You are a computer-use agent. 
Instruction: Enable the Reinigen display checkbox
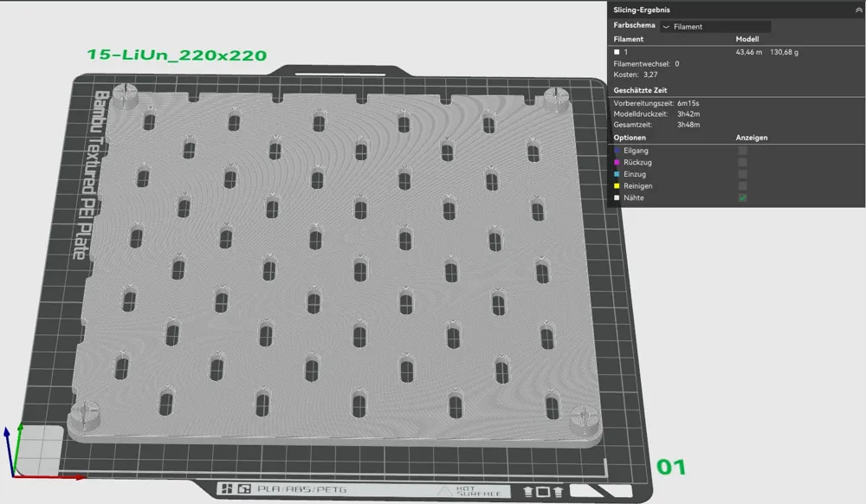point(743,186)
